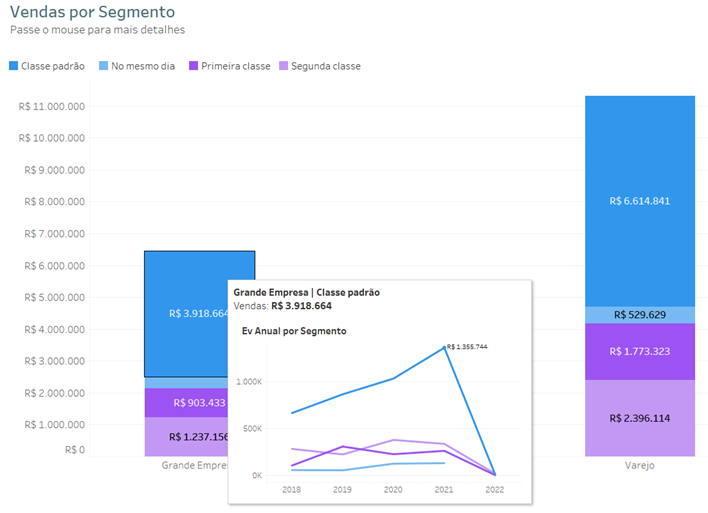Select the Classe padrão legend label
The height and width of the screenshot is (513, 708).
pos(53,66)
